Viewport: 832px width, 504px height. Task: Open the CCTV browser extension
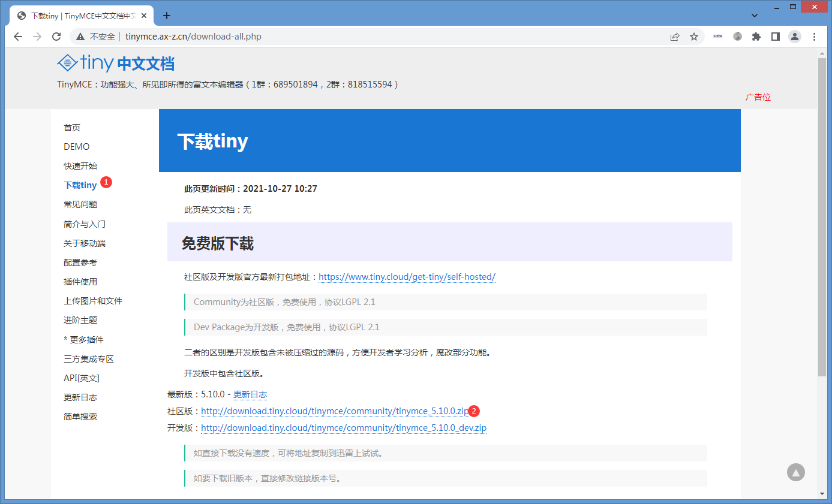718,37
